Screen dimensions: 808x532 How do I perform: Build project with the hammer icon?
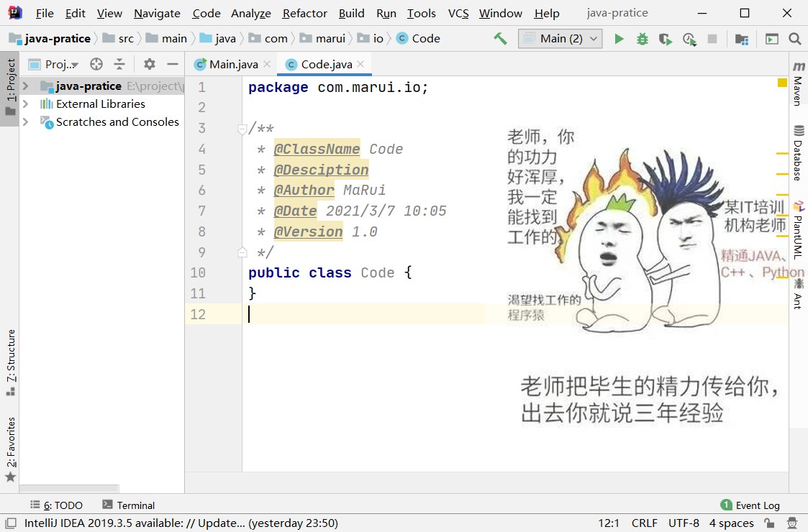pyautogui.click(x=500, y=39)
